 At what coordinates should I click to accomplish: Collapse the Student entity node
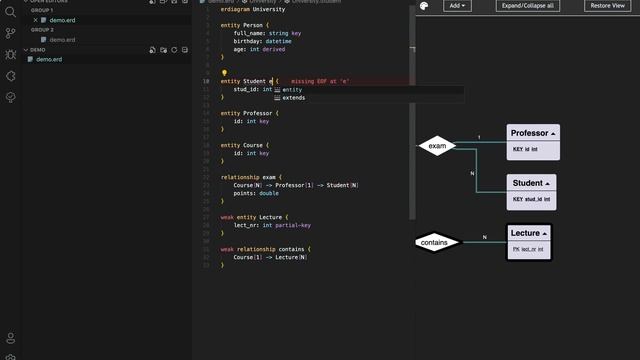pyautogui.click(x=547, y=184)
